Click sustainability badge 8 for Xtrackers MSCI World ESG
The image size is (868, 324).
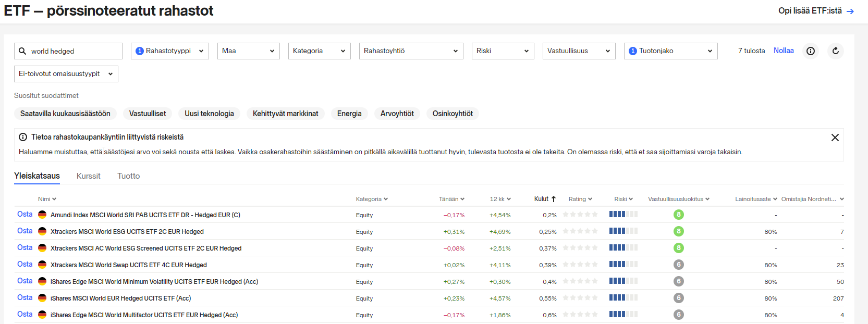tap(678, 231)
